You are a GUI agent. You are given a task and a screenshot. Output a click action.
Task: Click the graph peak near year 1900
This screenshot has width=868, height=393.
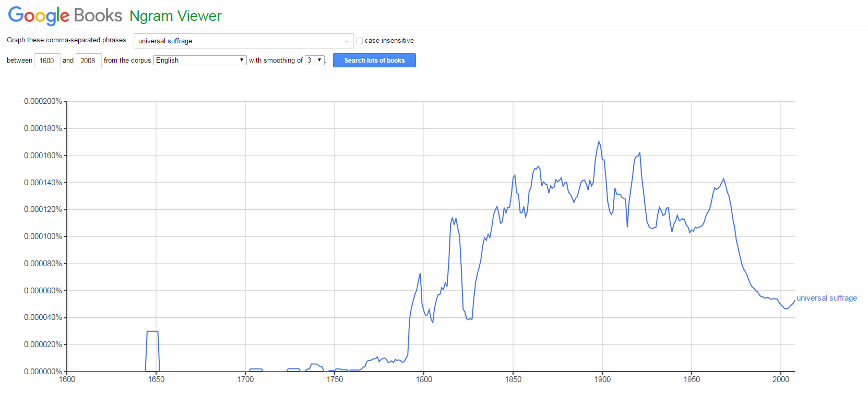[x=599, y=141]
